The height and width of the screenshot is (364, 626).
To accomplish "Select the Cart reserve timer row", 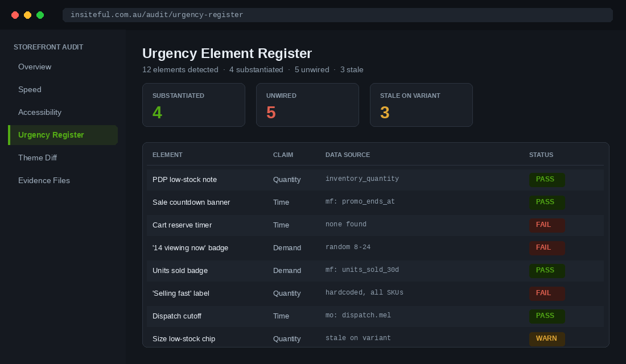I will (x=375, y=225).
